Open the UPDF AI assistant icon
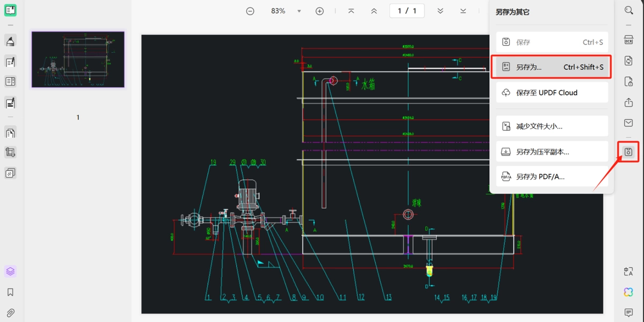Screen dimensions: 644x322 (x=628, y=292)
